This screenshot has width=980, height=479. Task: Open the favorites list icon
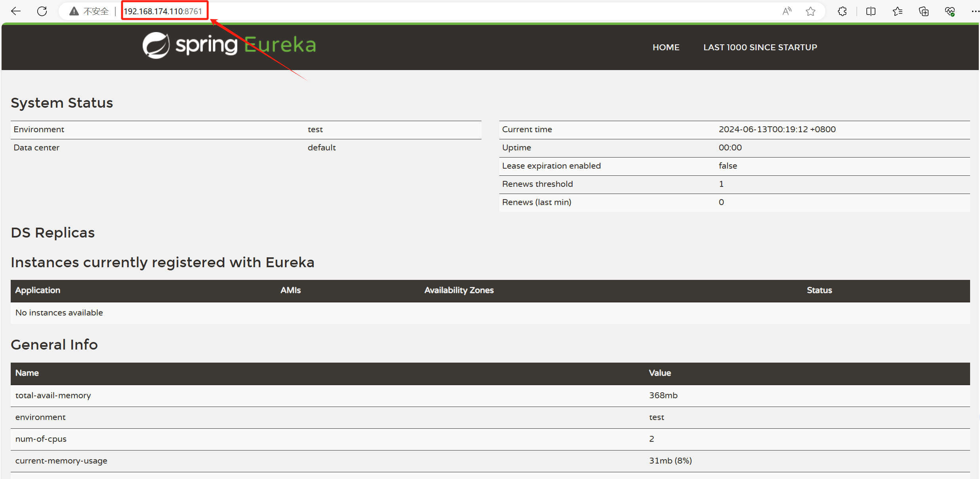(898, 11)
